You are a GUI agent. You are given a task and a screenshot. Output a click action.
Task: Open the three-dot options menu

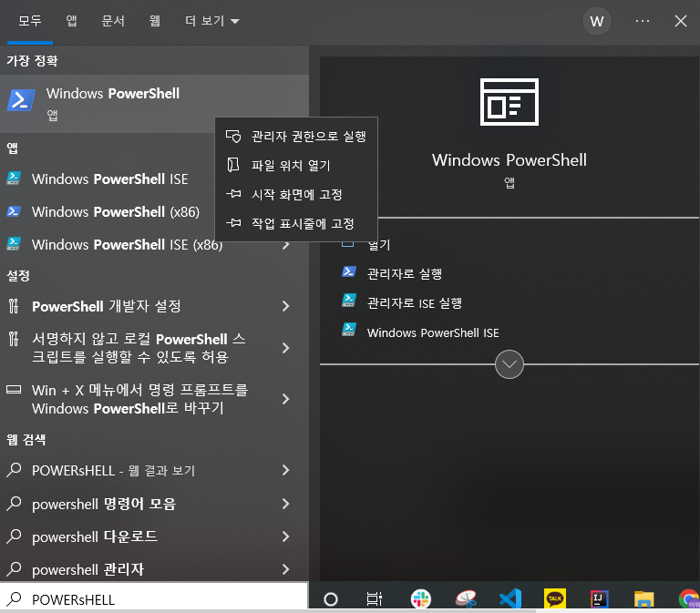(x=642, y=21)
